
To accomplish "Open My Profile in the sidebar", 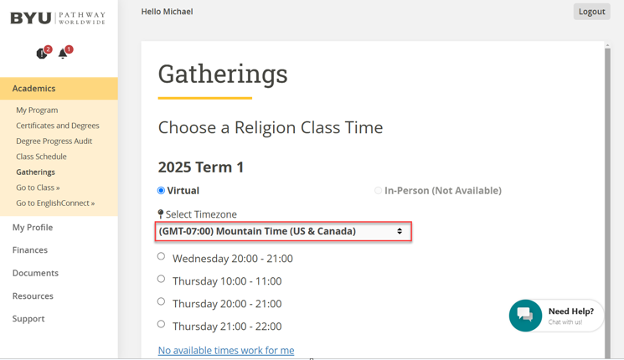I will pyautogui.click(x=33, y=228).
